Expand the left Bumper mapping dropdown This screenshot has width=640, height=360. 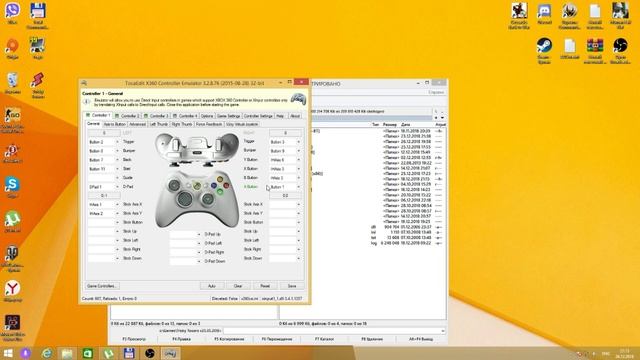click(118, 151)
